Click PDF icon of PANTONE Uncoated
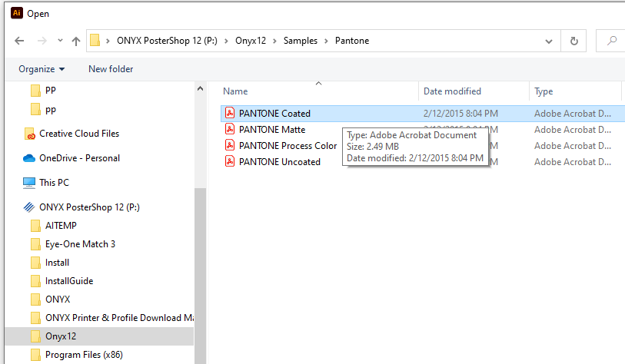This screenshot has height=364, width=625. [230, 161]
